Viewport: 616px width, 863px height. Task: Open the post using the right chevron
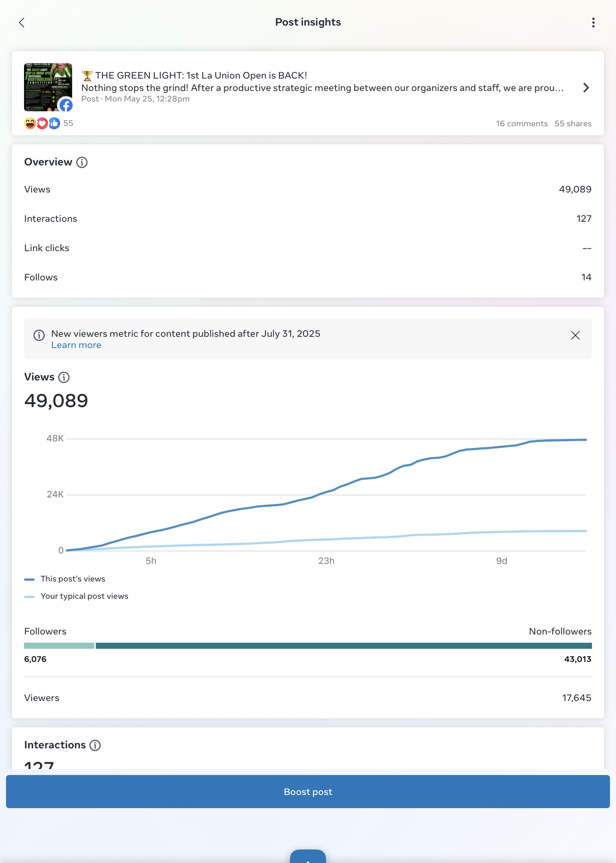(586, 88)
